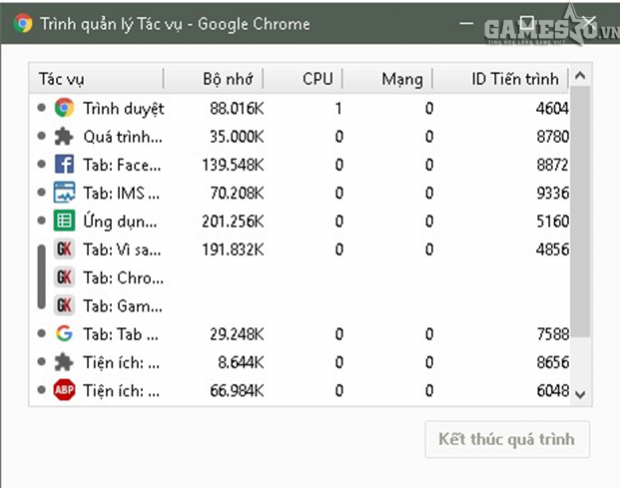Select the red ABP extension icon

tap(64, 390)
